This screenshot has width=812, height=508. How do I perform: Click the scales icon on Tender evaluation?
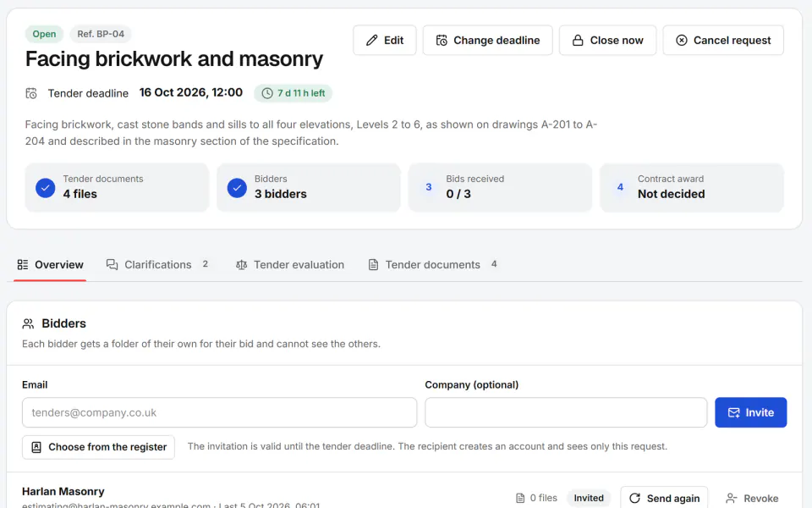point(241,265)
